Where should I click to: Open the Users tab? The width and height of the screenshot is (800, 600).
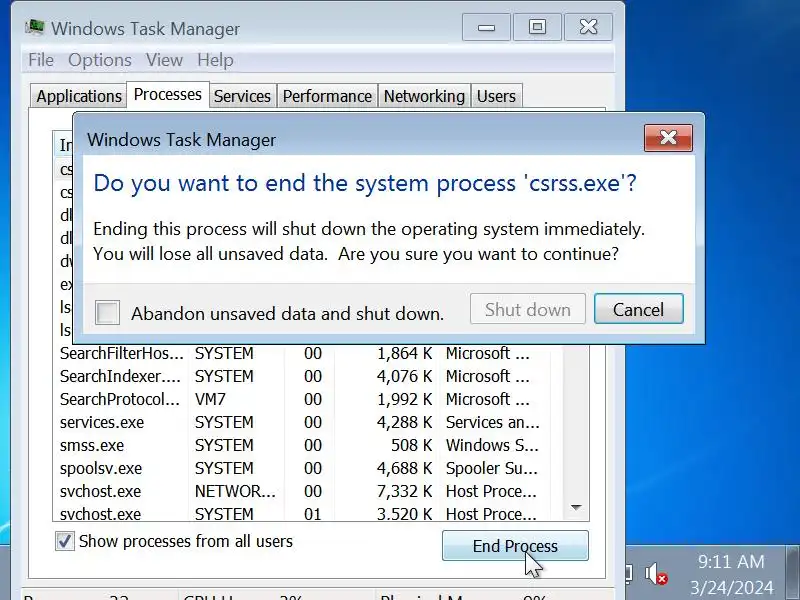coord(496,96)
